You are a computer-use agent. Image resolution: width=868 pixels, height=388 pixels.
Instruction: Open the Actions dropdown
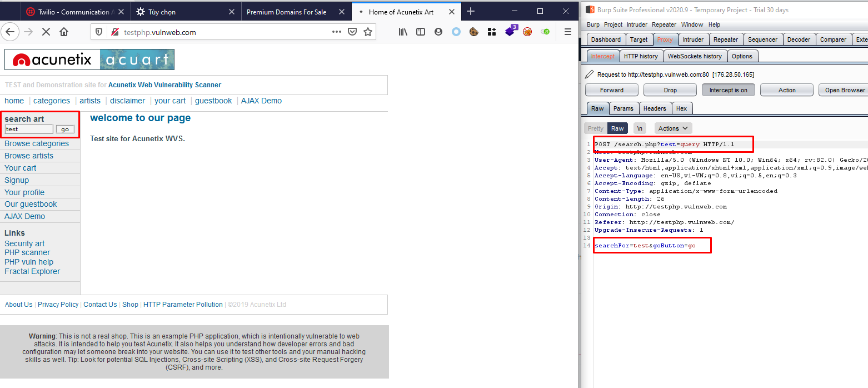click(673, 128)
